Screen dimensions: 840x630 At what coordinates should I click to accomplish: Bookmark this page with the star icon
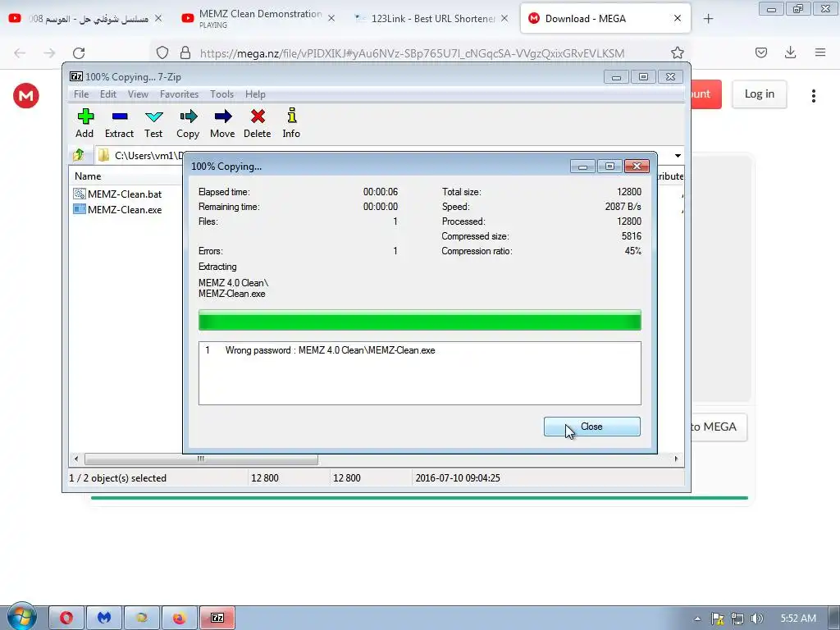coord(677,52)
